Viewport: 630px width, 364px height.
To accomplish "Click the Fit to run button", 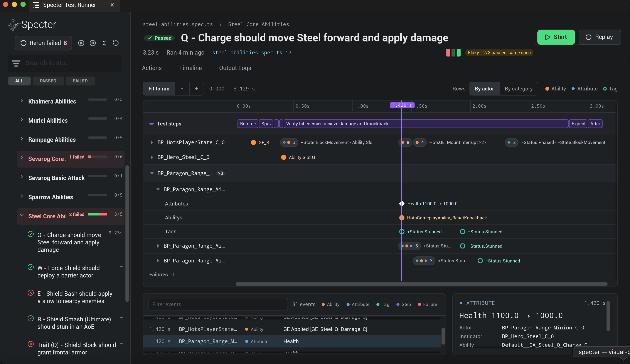I will point(159,89).
